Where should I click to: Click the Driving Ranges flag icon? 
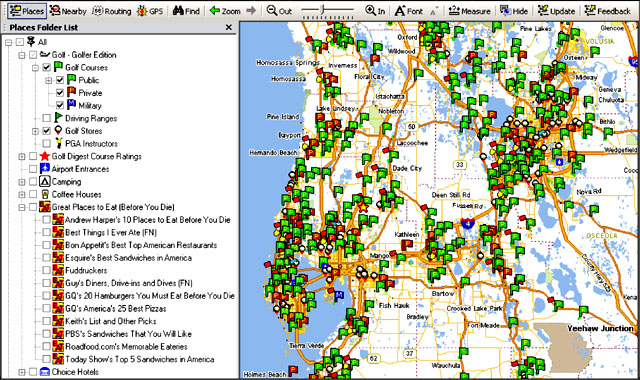point(58,118)
